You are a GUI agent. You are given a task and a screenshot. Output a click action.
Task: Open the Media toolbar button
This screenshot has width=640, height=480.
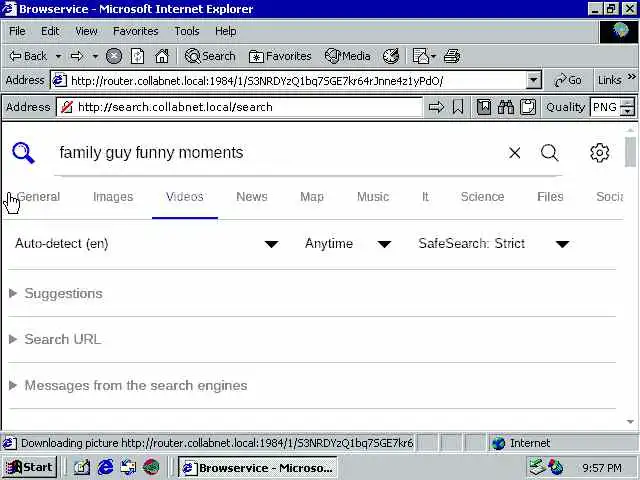pyautogui.click(x=348, y=56)
